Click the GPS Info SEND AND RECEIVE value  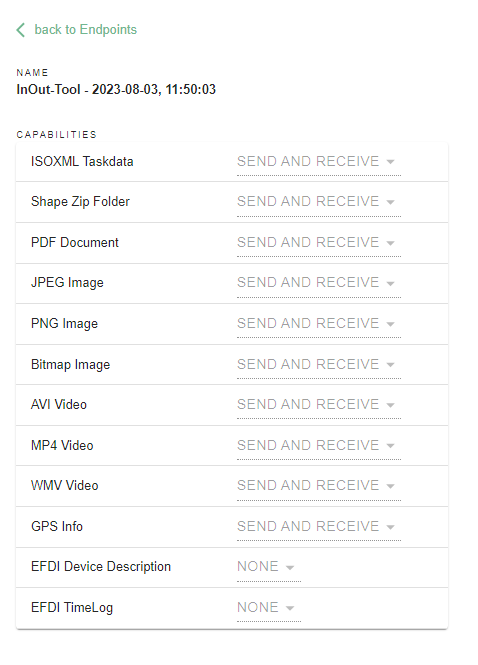pyautogui.click(x=308, y=526)
